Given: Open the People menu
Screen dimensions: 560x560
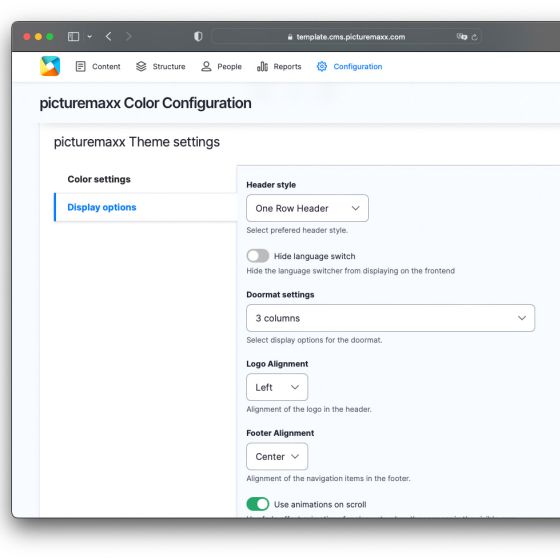Looking at the screenshot, I should pyautogui.click(x=221, y=66).
